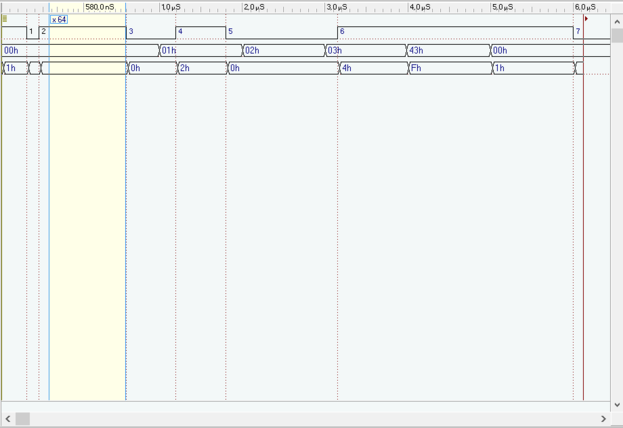Click the 580.0 nS label on the ruler
This screenshot has height=428, width=623.
100,7
